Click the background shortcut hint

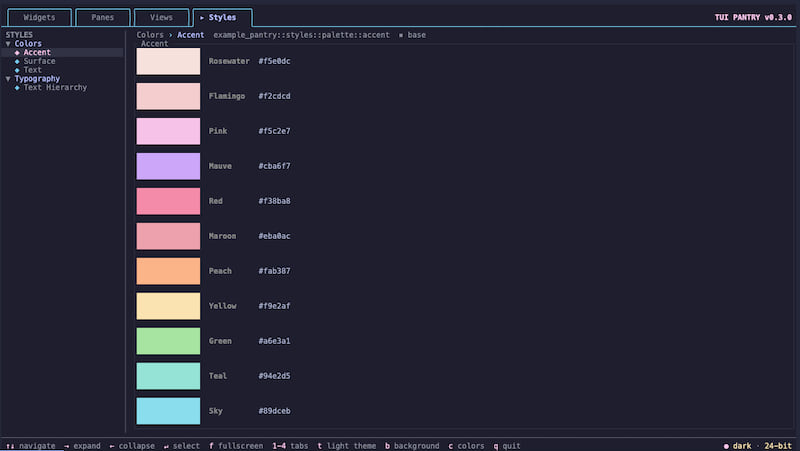[412, 446]
